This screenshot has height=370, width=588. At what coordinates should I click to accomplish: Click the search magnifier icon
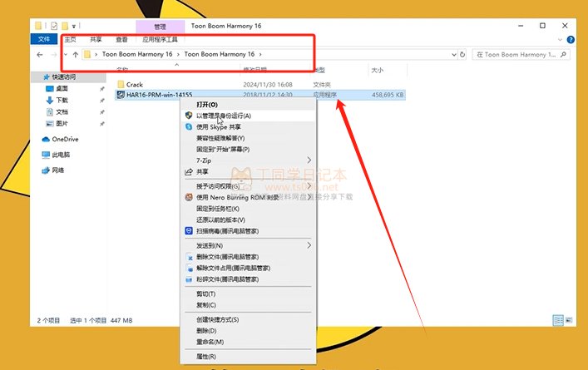point(563,55)
